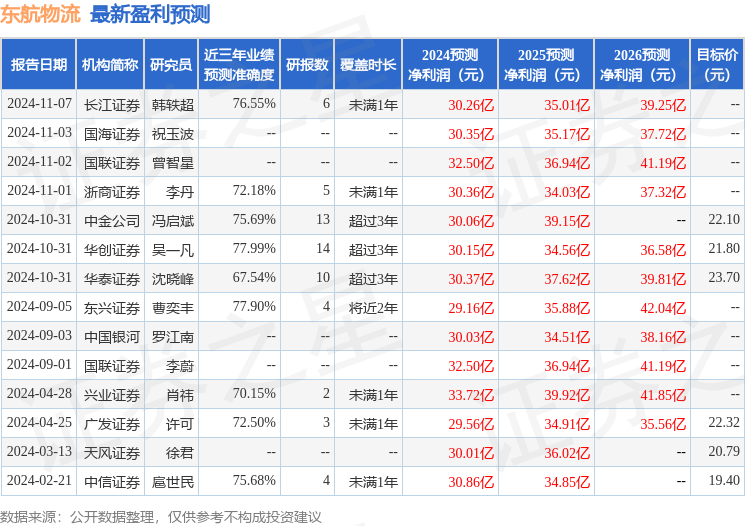The image size is (745, 526).
Task: Click analyst name 祝玉波
Action: pyautogui.click(x=173, y=134)
